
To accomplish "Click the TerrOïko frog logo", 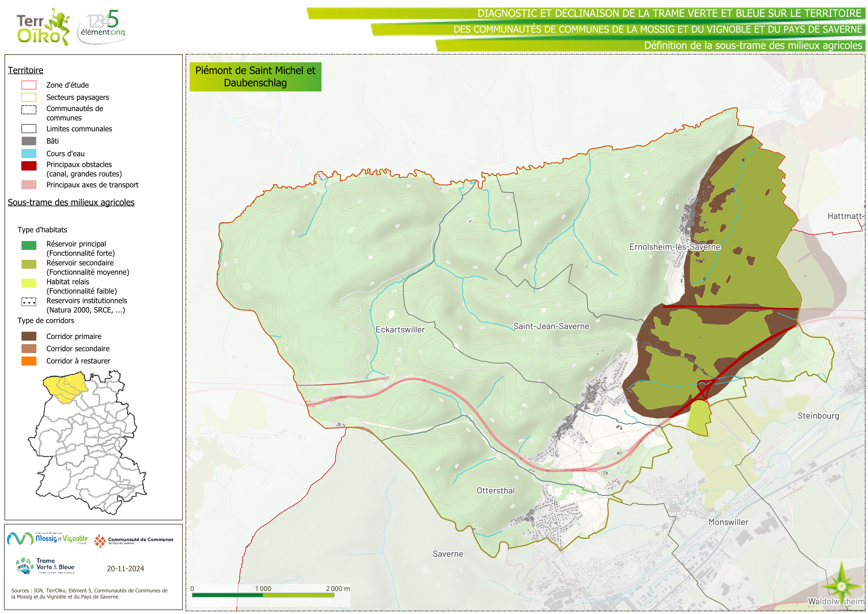I will point(43,27).
